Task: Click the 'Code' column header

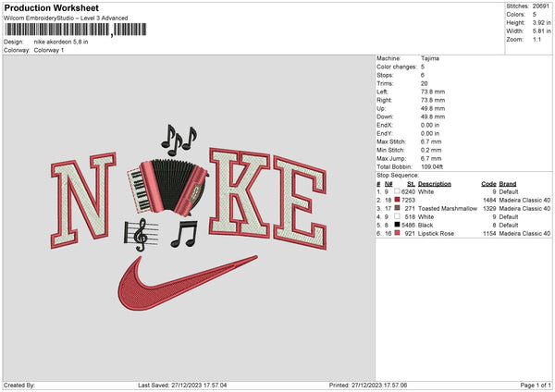Action: click(x=488, y=184)
